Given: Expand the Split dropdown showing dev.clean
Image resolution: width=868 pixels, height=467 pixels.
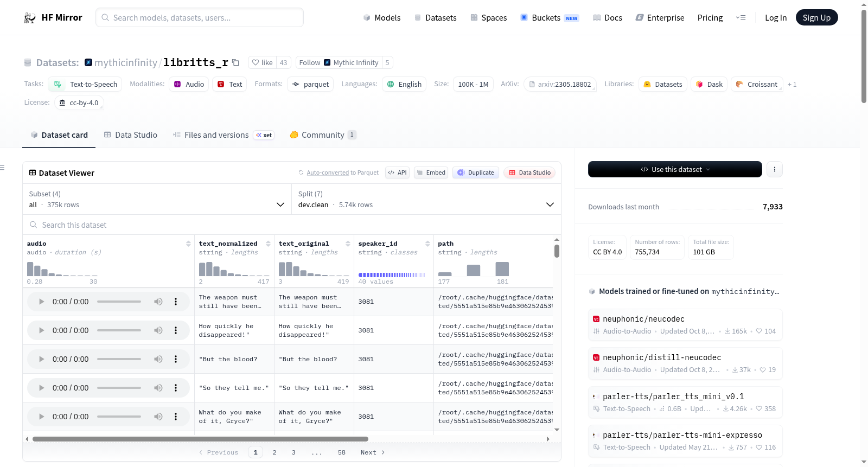Looking at the screenshot, I should pos(426,199).
